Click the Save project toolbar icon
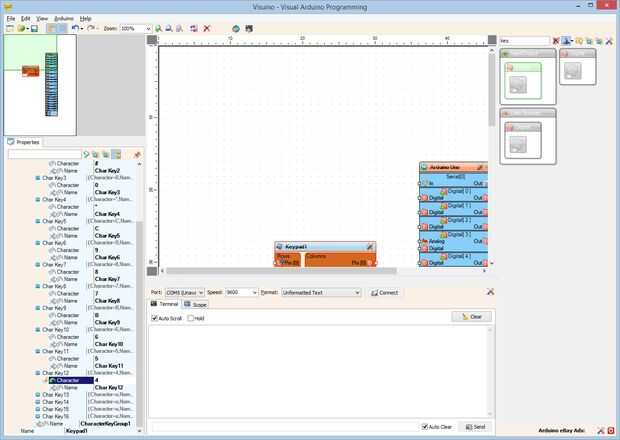Viewport: 620px width, 440px height. pyautogui.click(x=34, y=28)
